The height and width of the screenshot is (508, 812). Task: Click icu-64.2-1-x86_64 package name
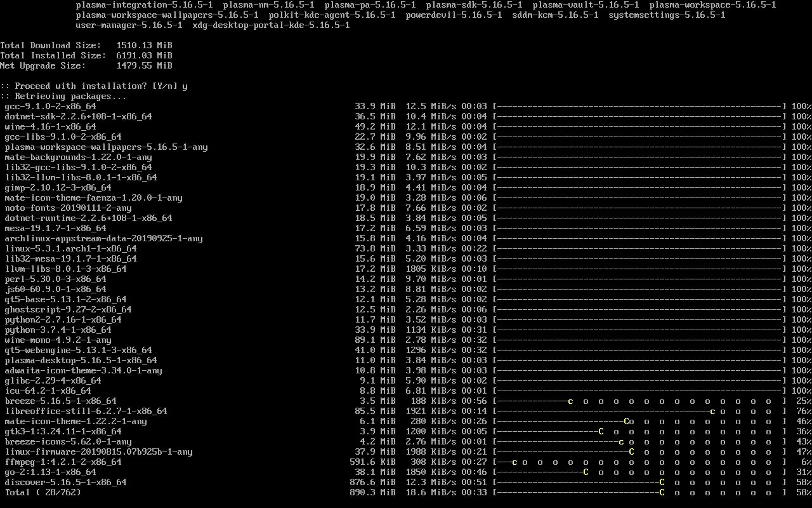[48, 391]
